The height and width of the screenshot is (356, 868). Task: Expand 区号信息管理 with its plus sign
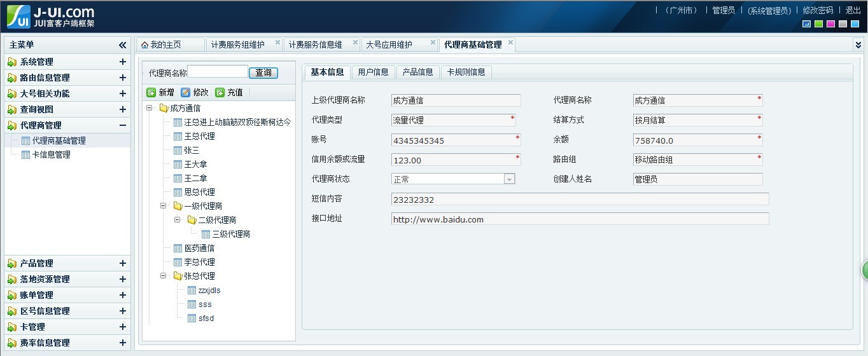click(123, 311)
